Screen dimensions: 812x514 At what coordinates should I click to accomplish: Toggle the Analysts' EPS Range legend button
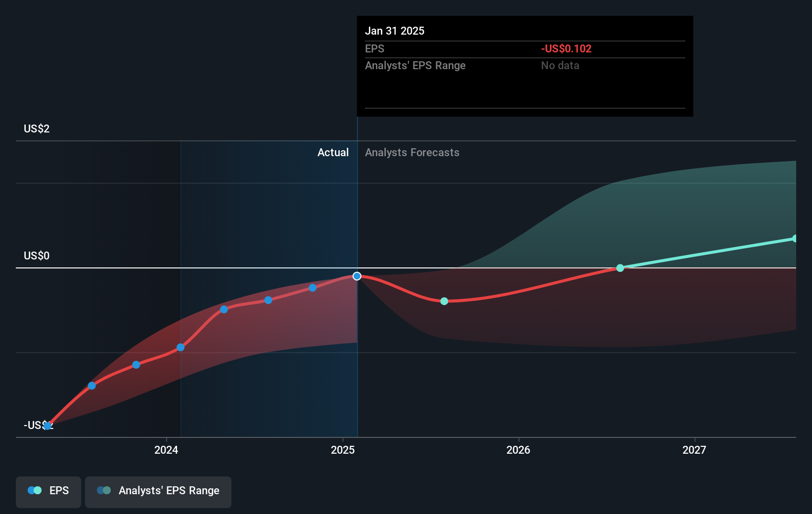[158, 492]
